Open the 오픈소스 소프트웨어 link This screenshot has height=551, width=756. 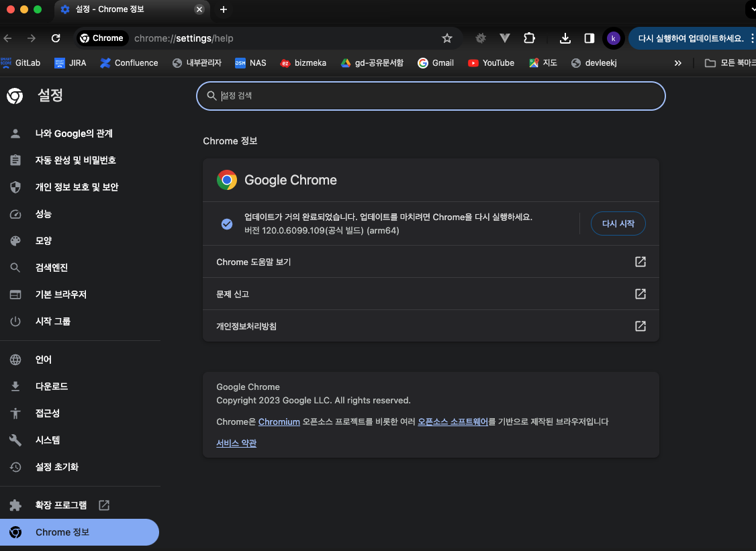coord(453,421)
